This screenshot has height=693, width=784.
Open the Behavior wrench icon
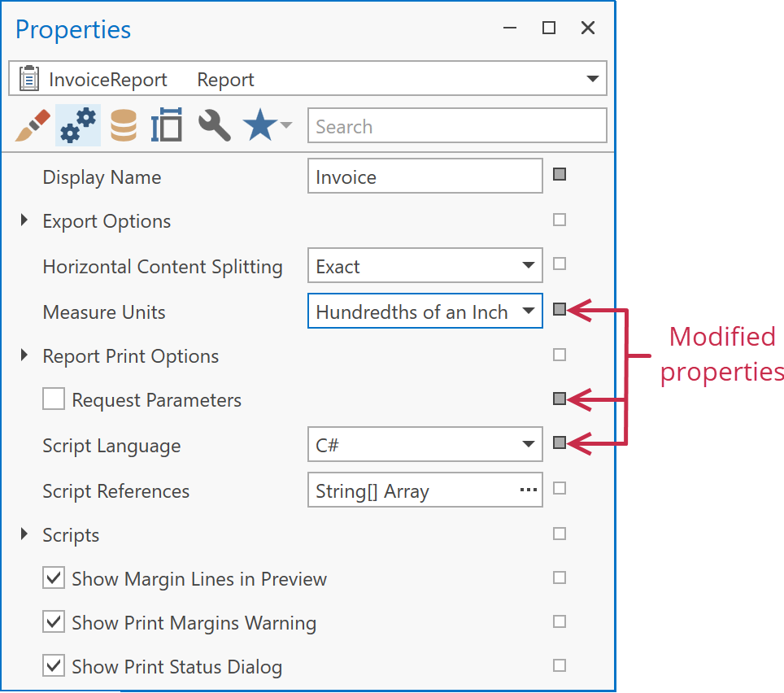tap(213, 124)
